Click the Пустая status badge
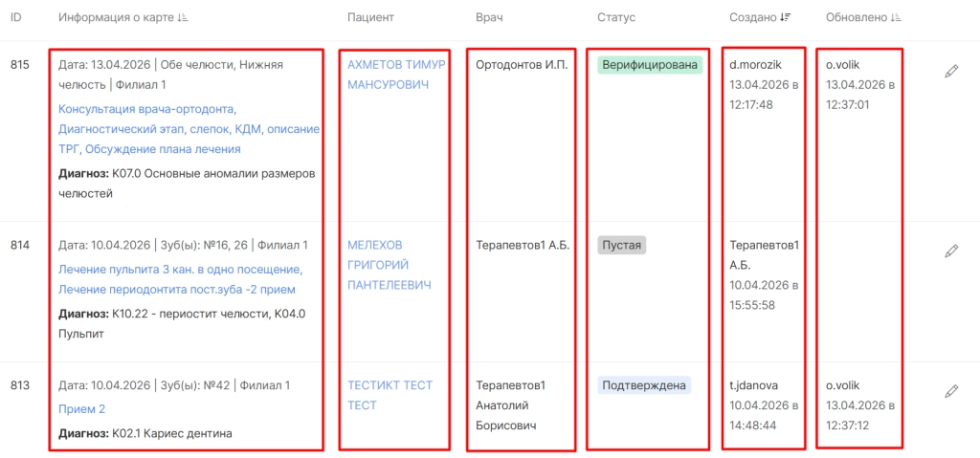The height and width of the screenshot is (458, 980). [x=622, y=246]
